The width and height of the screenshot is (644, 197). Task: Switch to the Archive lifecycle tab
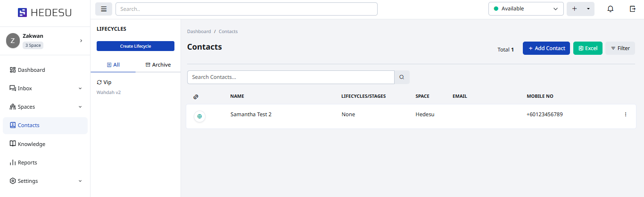[x=158, y=65]
